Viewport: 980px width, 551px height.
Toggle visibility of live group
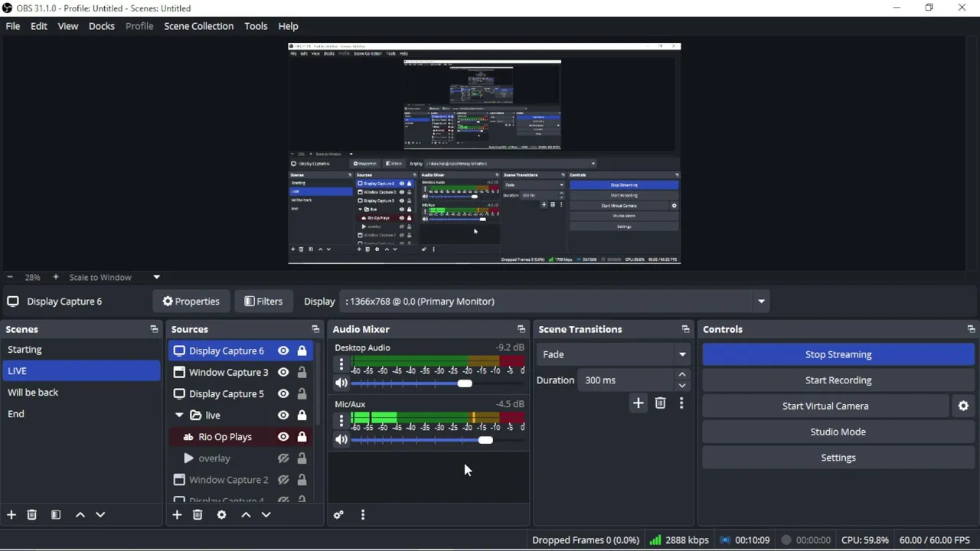pyautogui.click(x=283, y=416)
